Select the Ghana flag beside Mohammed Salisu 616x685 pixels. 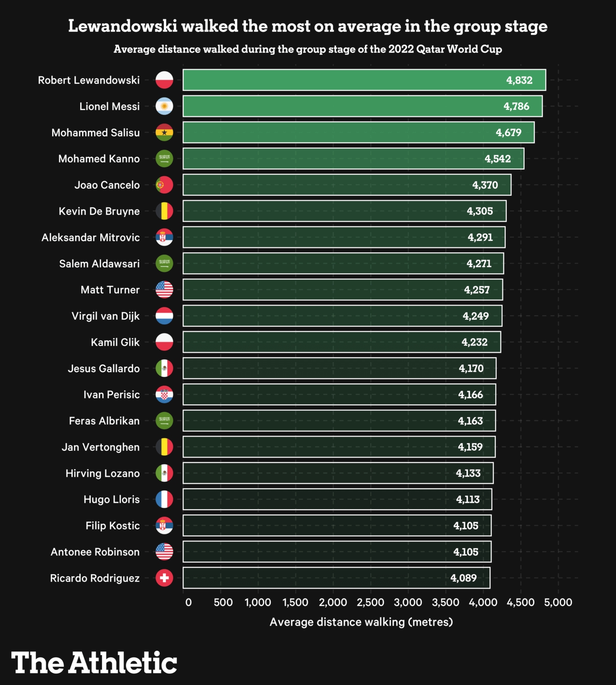(164, 132)
